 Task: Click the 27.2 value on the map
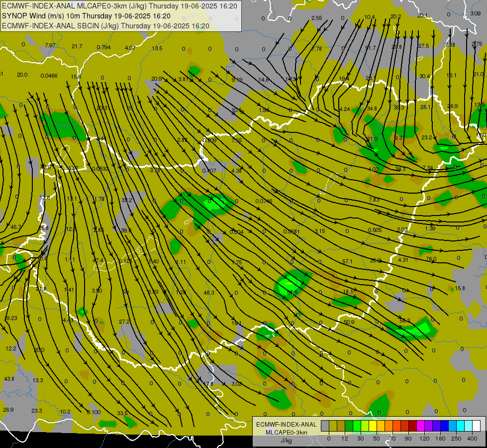tap(124, 322)
